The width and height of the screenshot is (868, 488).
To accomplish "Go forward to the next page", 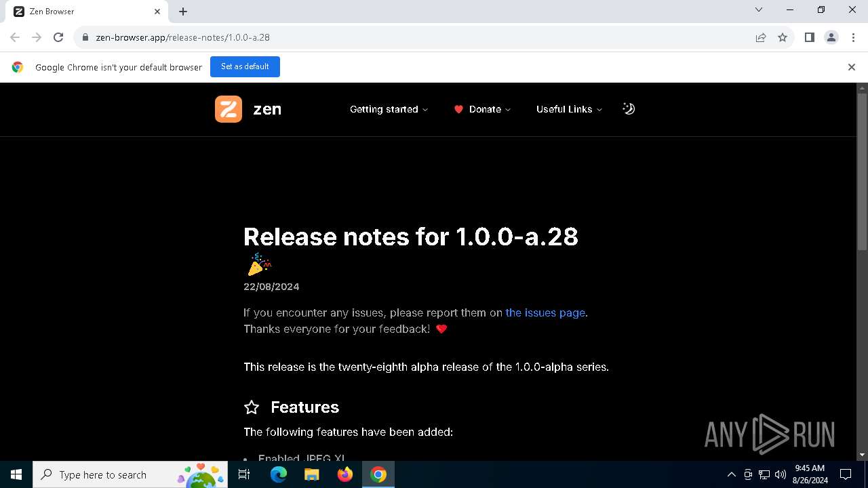I will [37, 37].
